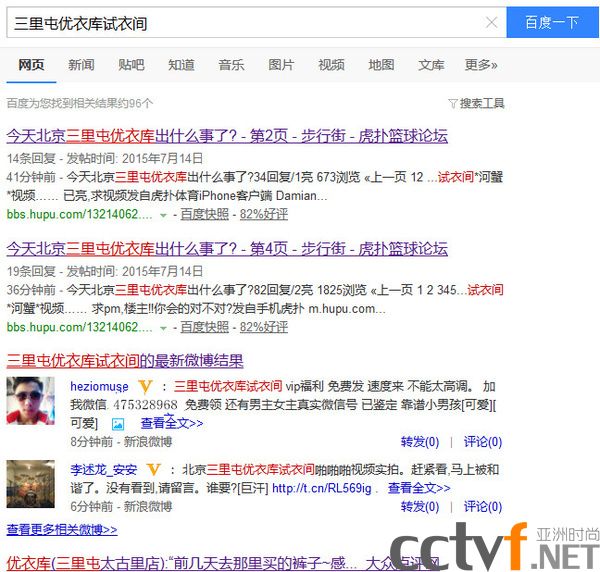The width and height of the screenshot is (600, 572).
Task: Click 评论(0) on 李述龙_安安 post
Action: (x=483, y=507)
